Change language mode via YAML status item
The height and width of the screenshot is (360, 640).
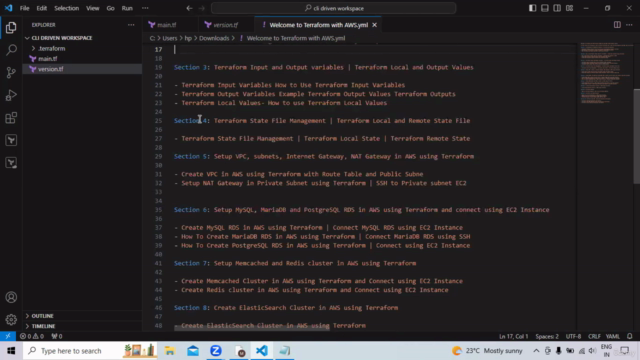612,336
